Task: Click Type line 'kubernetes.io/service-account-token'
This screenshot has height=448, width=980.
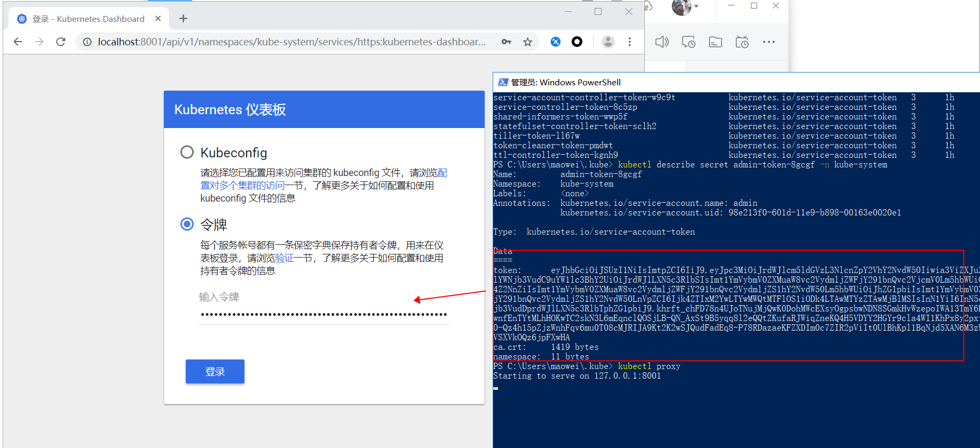Action: 594,231
